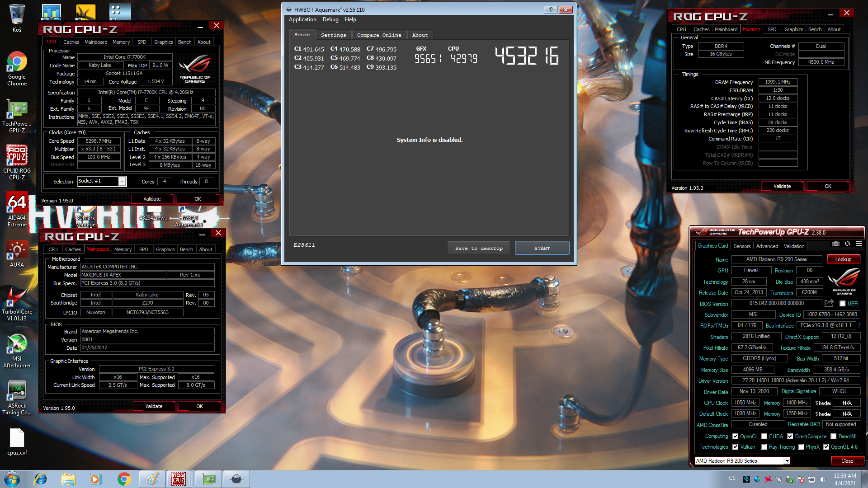Viewport: 868px width, 488px height.
Task: Switch to the Compare Online tab
Action: [x=379, y=35]
